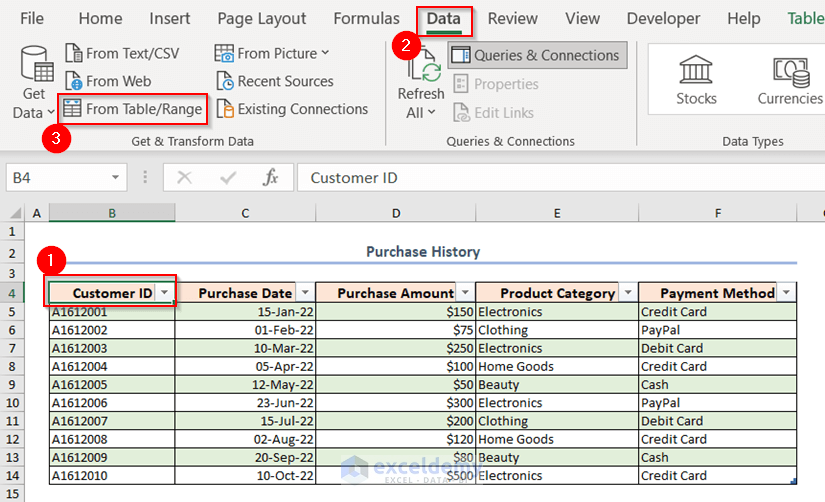Select the Currencies data type
The image size is (825, 502).
[790, 80]
